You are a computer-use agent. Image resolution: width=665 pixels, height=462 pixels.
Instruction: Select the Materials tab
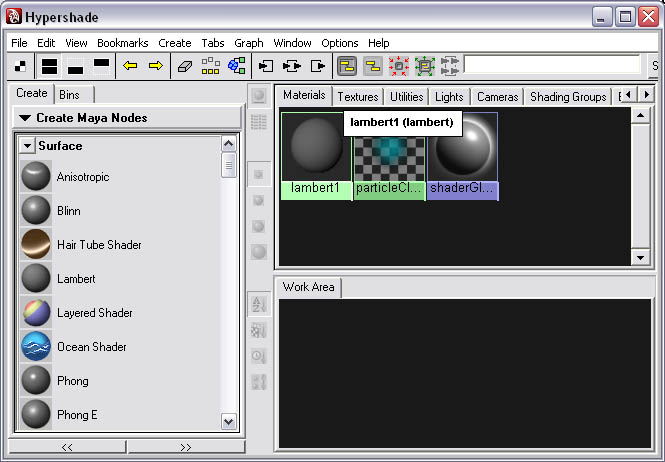[x=304, y=95]
